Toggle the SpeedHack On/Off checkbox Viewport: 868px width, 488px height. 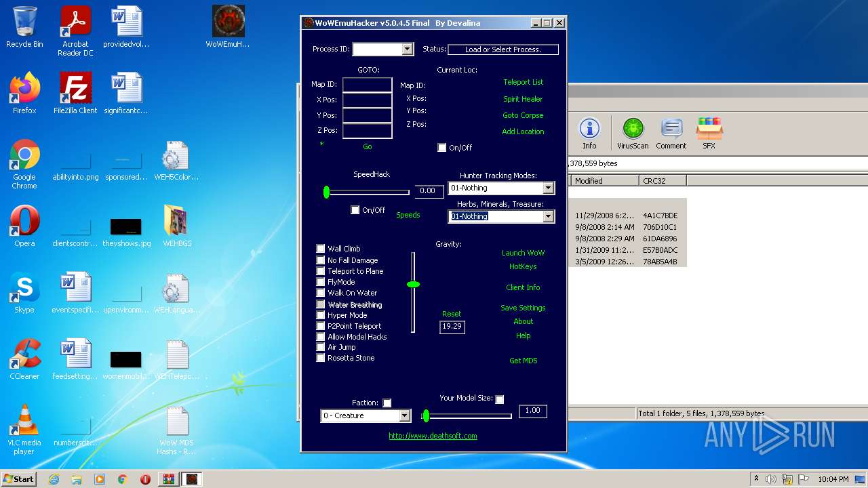(355, 210)
